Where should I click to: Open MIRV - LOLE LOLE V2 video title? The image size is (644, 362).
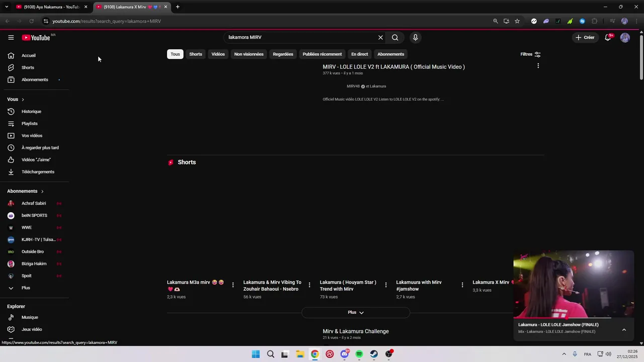tap(393, 67)
